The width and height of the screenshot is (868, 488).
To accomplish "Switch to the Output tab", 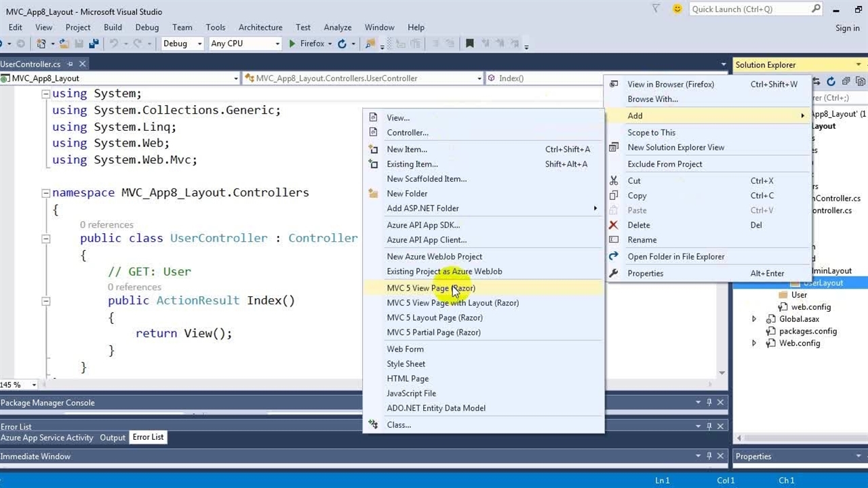I will [x=113, y=437].
